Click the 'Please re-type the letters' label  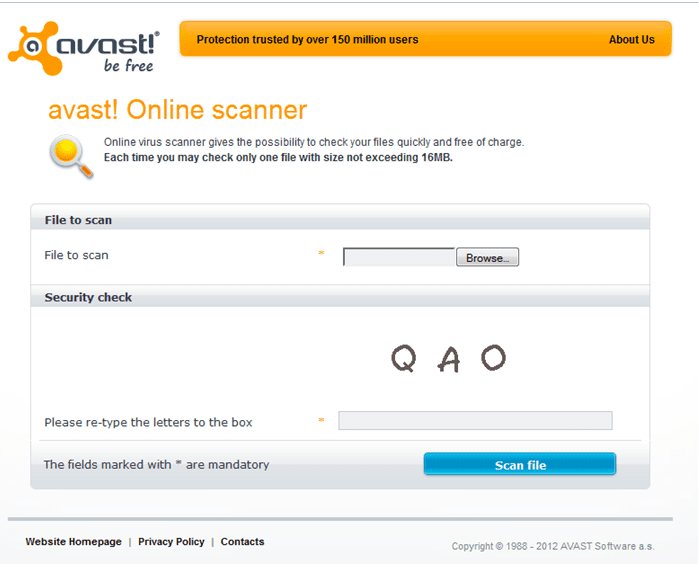pos(148,422)
